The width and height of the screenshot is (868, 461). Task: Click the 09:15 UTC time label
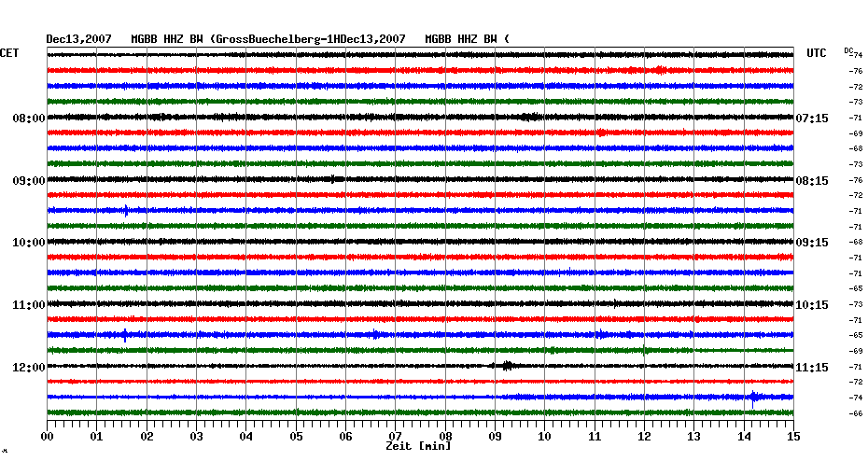tap(812, 243)
